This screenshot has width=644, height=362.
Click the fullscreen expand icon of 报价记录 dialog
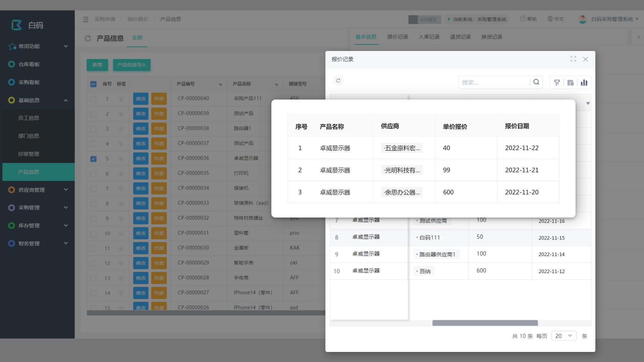click(x=574, y=59)
